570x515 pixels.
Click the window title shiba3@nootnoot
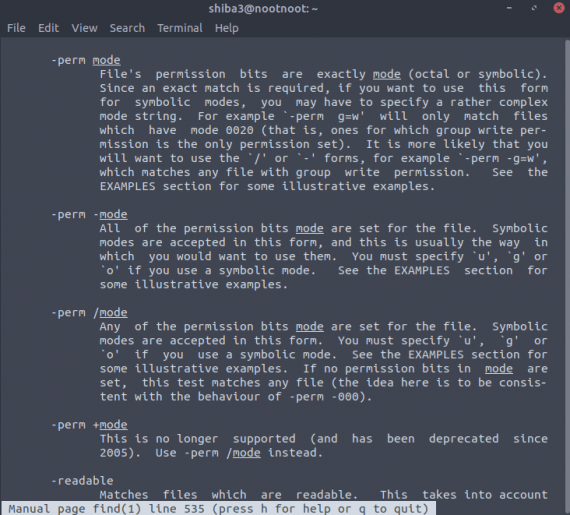[263, 8]
